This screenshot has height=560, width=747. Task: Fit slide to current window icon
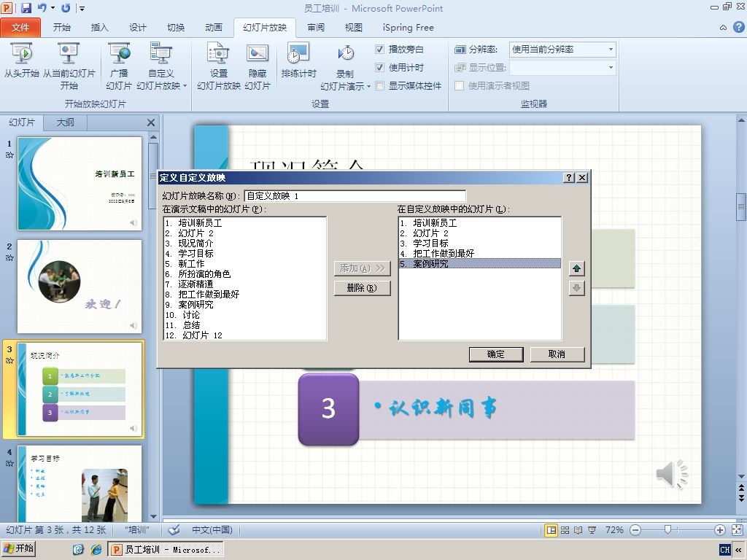(x=737, y=530)
